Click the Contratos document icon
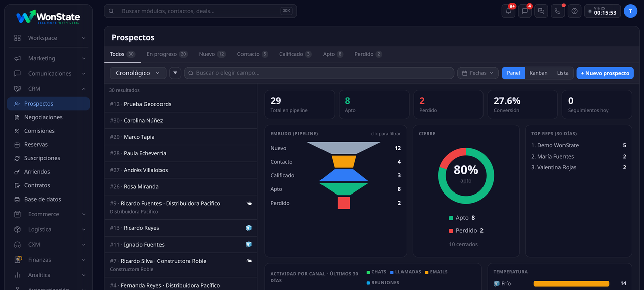This screenshot has height=290, width=644. [17, 185]
